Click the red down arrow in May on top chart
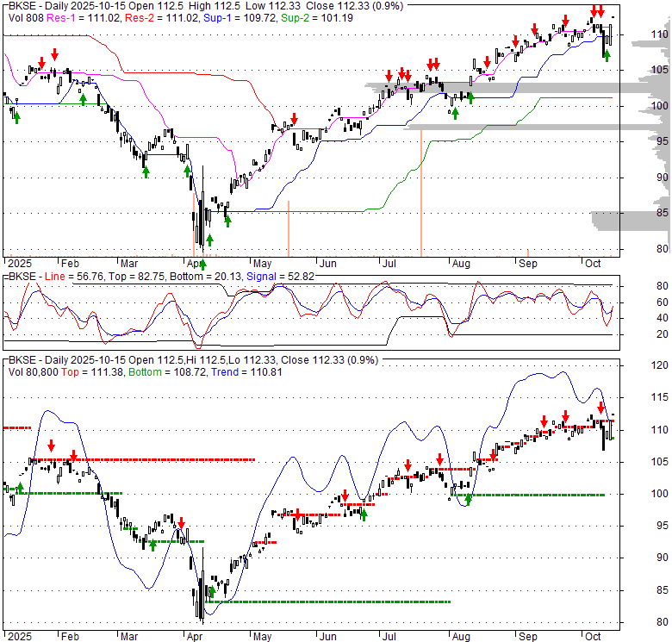 pos(294,118)
